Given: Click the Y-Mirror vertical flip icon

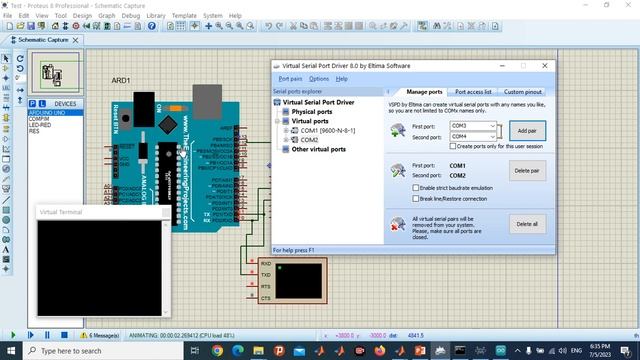Looking at the screenshot, I should [20, 100].
